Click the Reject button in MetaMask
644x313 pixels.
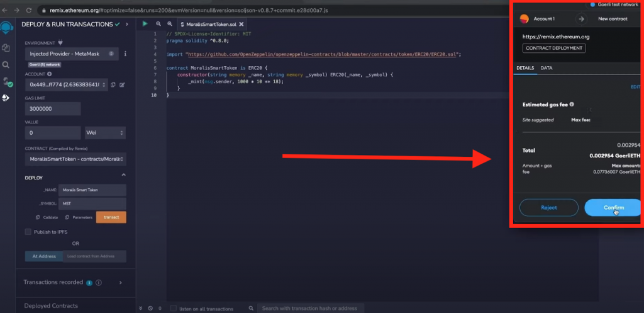[x=548, y=208]
